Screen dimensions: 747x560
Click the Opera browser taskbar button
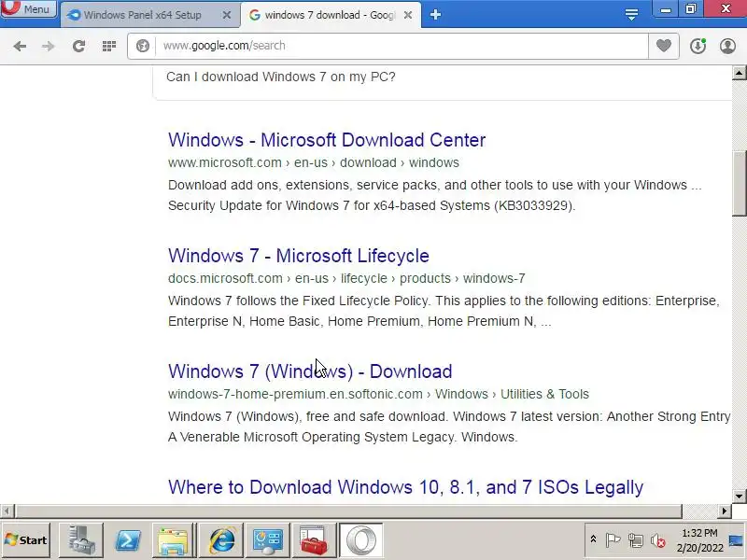[x=360, y=540]
